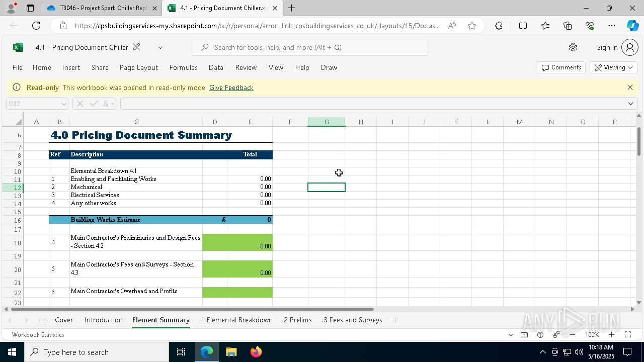Expand status bar options chevron
The height and width of the screenshot is (362, 644).
511,335
